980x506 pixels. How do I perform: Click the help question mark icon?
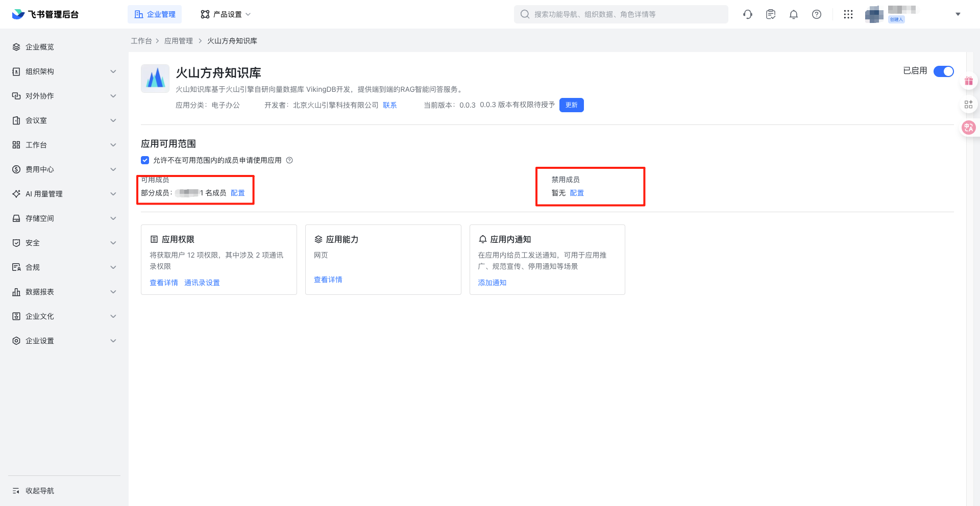(x=817, y=14)
